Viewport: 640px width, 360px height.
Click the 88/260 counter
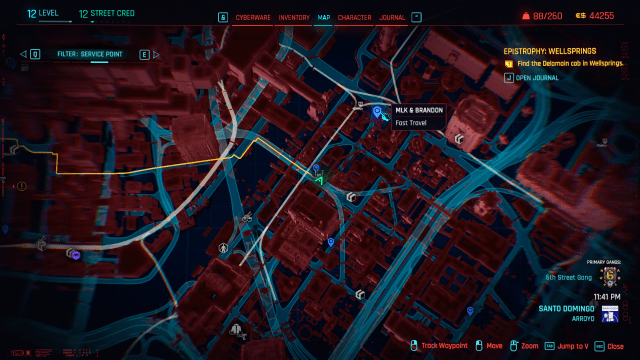547,16
